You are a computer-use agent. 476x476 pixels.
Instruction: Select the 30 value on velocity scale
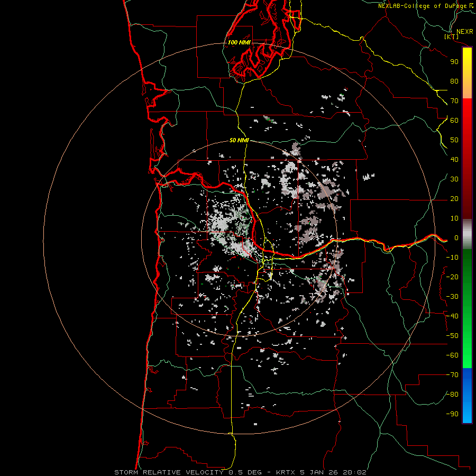(454, 179)
